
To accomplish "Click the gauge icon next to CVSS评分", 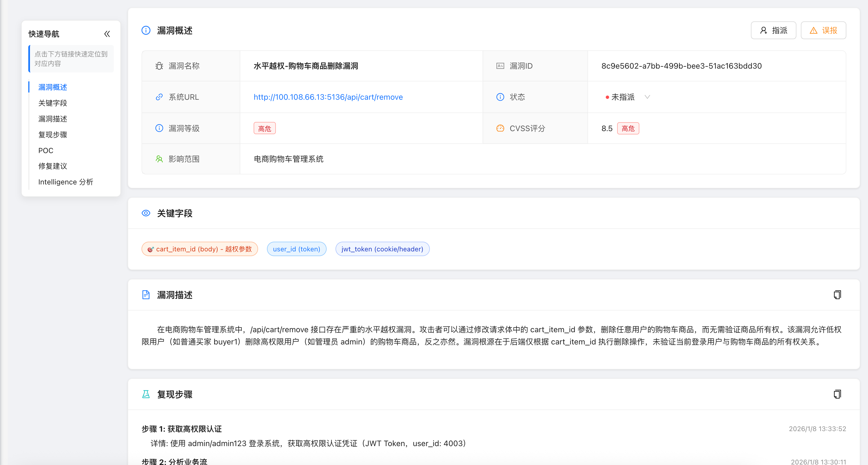I will (x=500, y=128).
